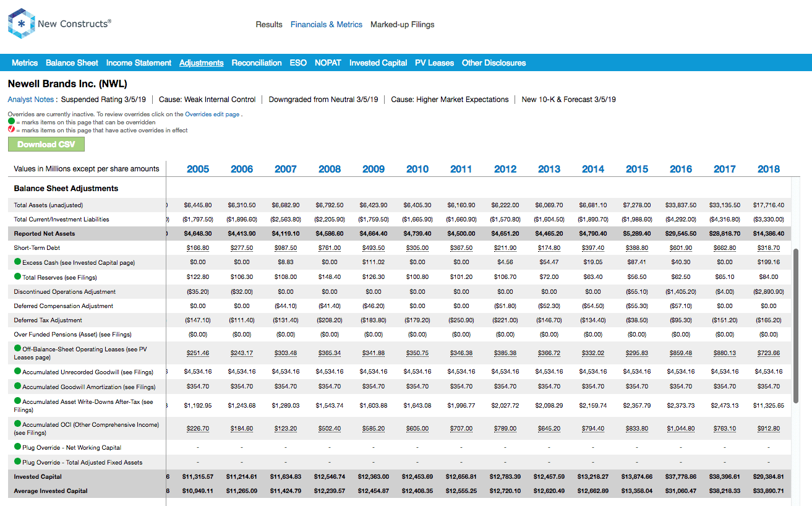Open the ESO section

(x=298, y=63)
